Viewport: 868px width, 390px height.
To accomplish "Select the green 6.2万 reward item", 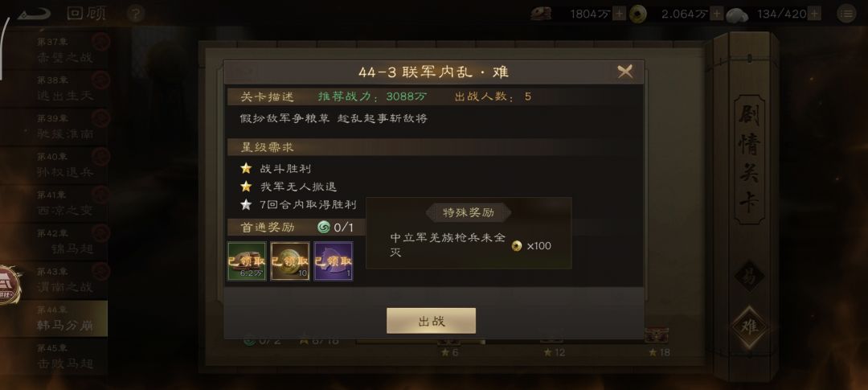I will (x=247, y=261).
